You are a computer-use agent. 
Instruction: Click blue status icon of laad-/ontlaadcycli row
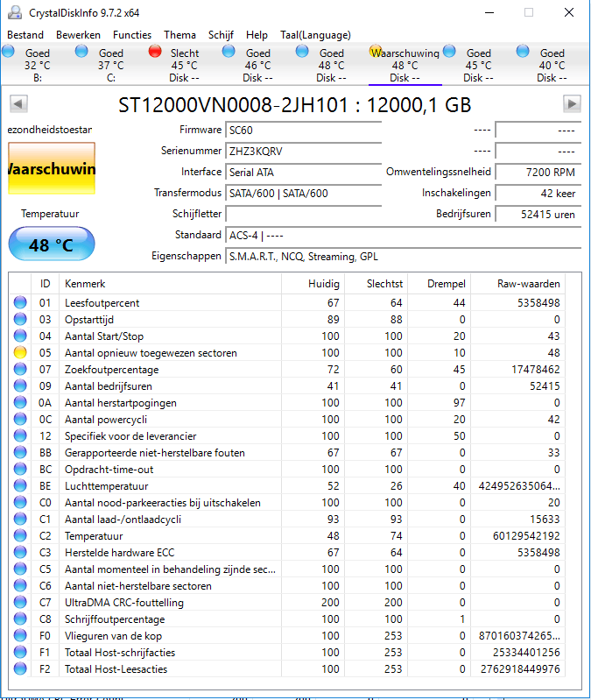click(x=20, y=520)
